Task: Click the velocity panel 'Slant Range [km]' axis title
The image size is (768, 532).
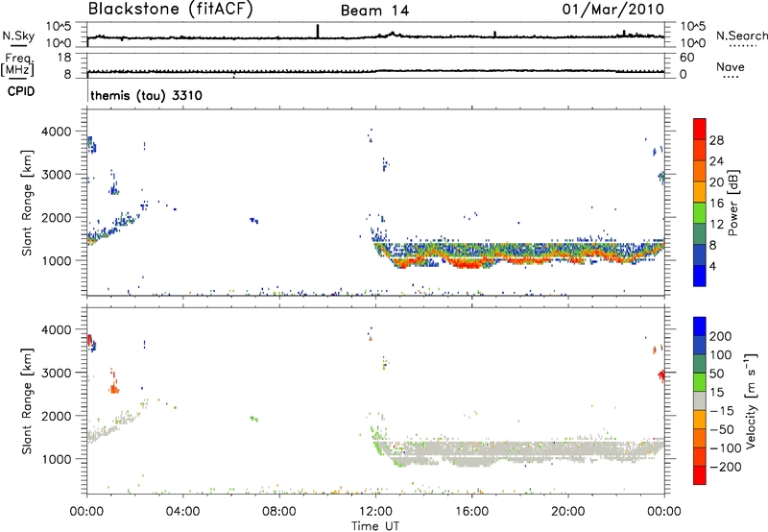Action: click(27, 400)
